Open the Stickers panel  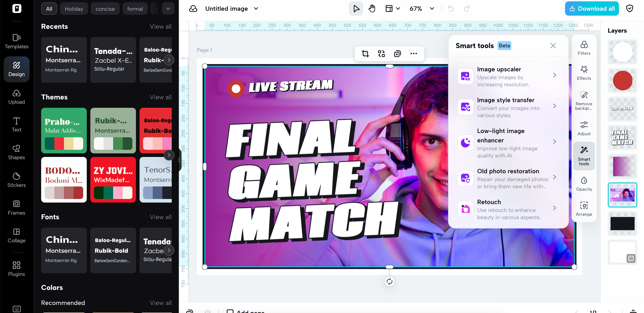pyautogui.click(x=16, y=180)
